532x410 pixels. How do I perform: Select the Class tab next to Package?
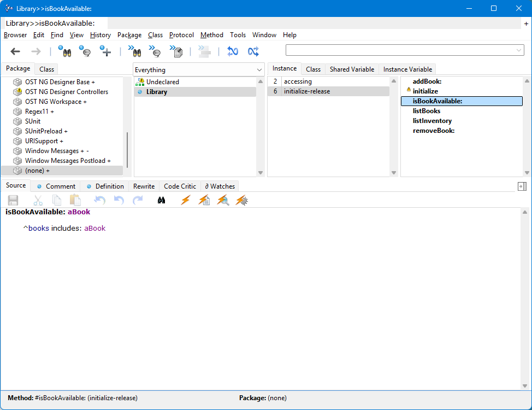coord(47,69)
